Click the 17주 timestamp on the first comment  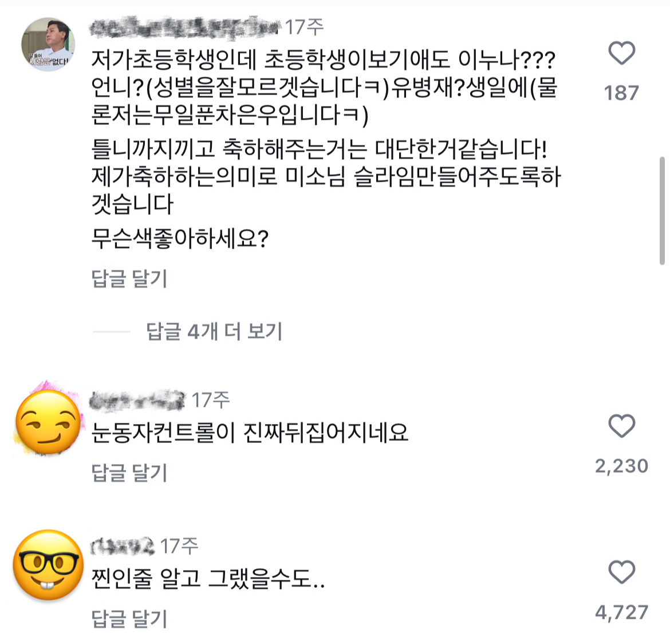tap(305, 27)
